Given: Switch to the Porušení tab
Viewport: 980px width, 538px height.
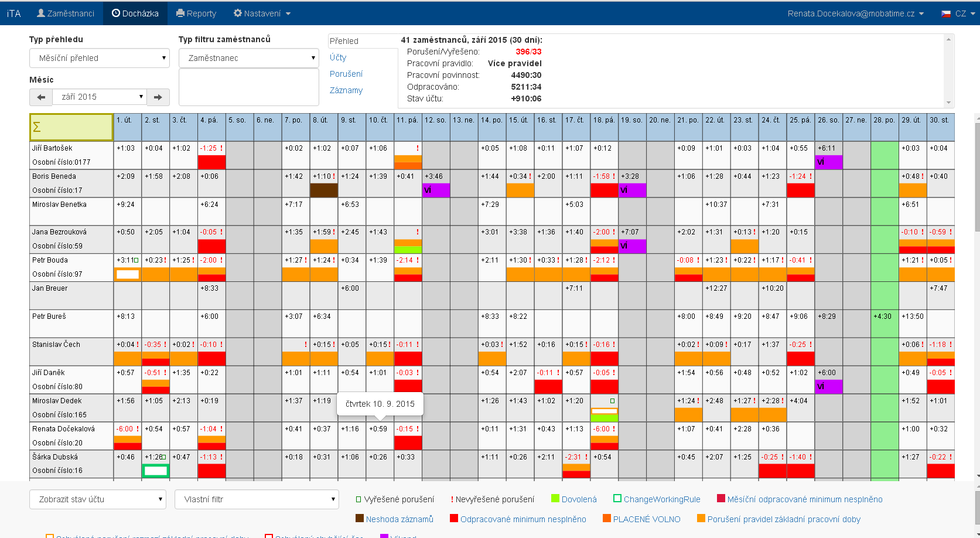Looking at the screenshot, I should (346, 74).
